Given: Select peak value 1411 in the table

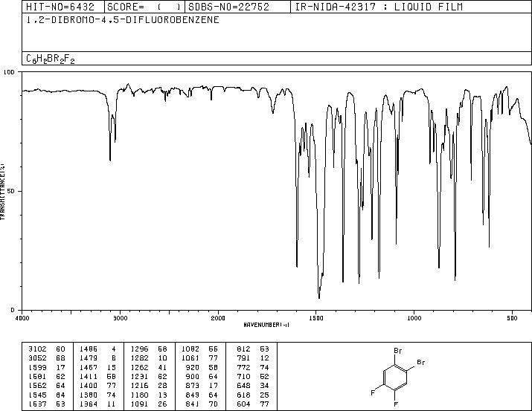Looking at the screenshot, I should coord(89,376).
